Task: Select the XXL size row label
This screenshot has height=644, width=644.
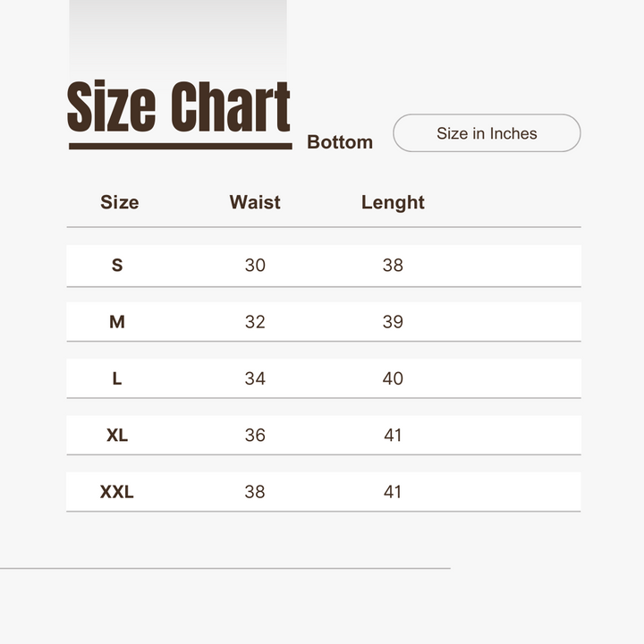Action: pyautogui.click(x=117, y=492)
